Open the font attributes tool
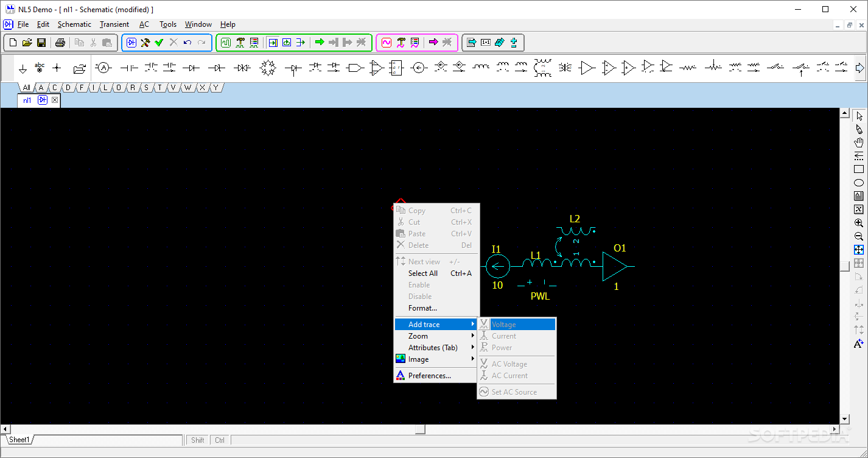The height and width of the screenshot is (458, 868). click(859, 343)
